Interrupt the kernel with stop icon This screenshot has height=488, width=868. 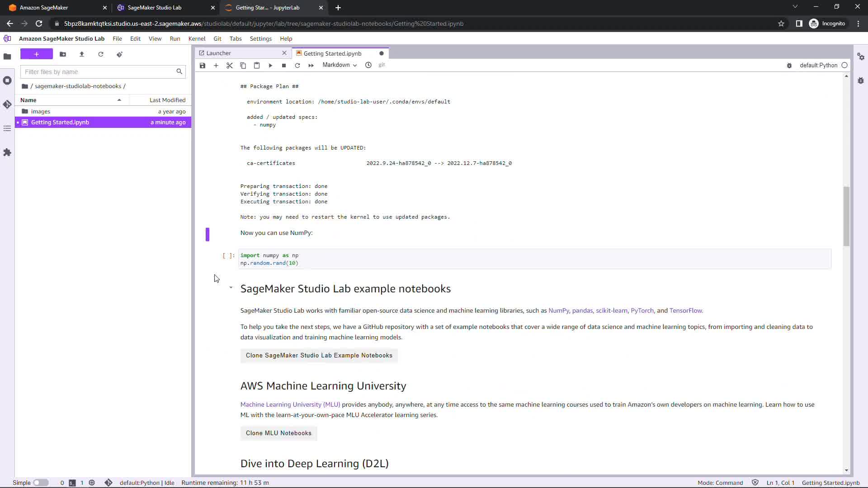click(x=284, y=66)
